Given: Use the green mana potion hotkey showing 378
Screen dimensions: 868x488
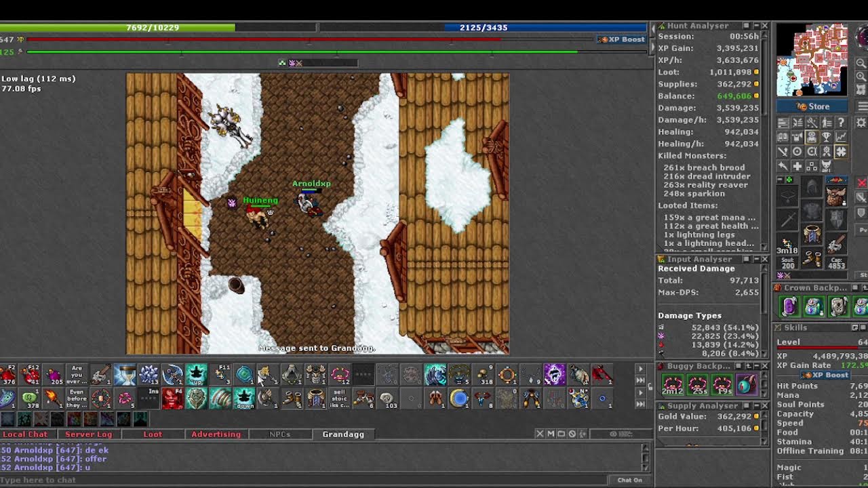Looking at the screenshot, I should tap(29, 398).
